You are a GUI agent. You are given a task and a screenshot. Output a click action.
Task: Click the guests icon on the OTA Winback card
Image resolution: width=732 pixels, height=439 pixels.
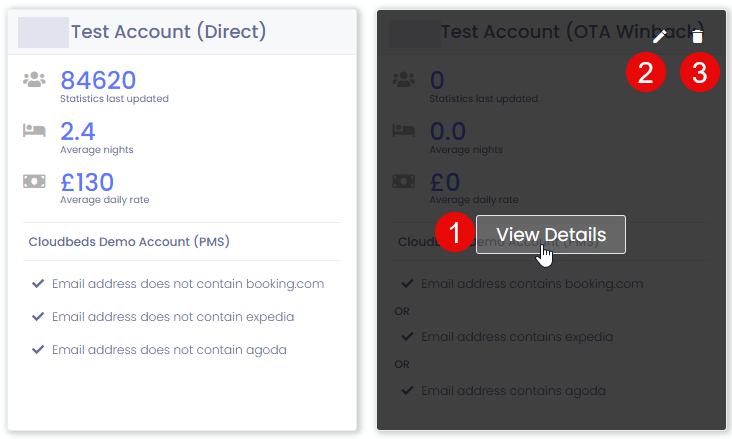pyautogui.click(x=404, y=80)
